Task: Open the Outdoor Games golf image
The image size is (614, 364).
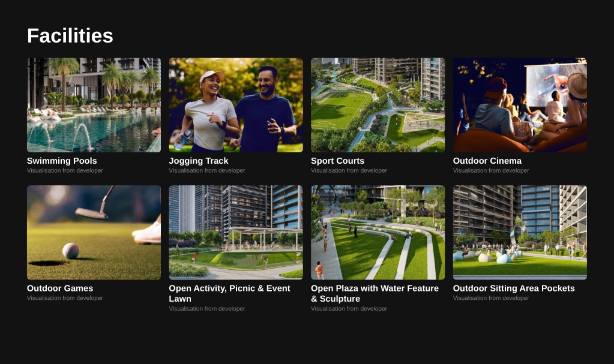Action: tap(94, 233)
